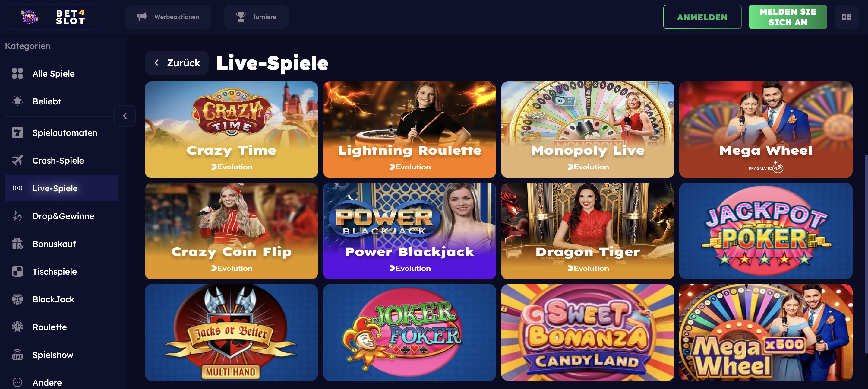Image resolution: width=868 pixels, height=389 pixels.
Task: Click the Spielautomaten slot seven icon
Action: point(17,132)
